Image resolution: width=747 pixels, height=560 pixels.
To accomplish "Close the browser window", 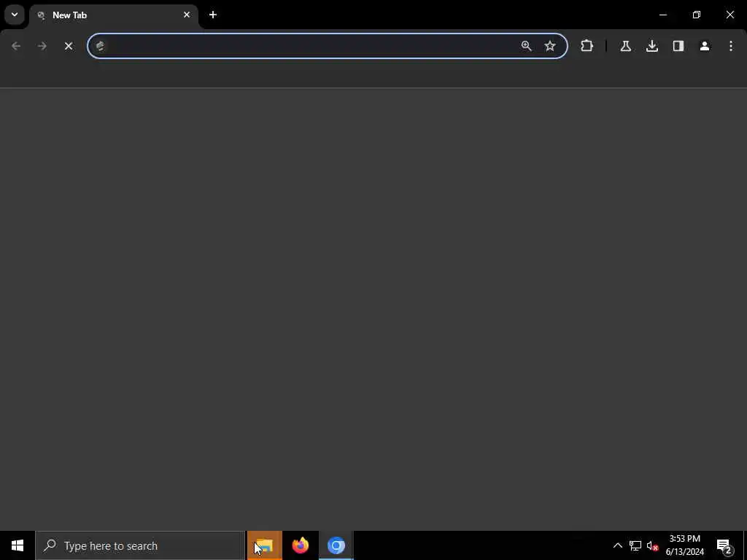I will [x=729, y=15].
